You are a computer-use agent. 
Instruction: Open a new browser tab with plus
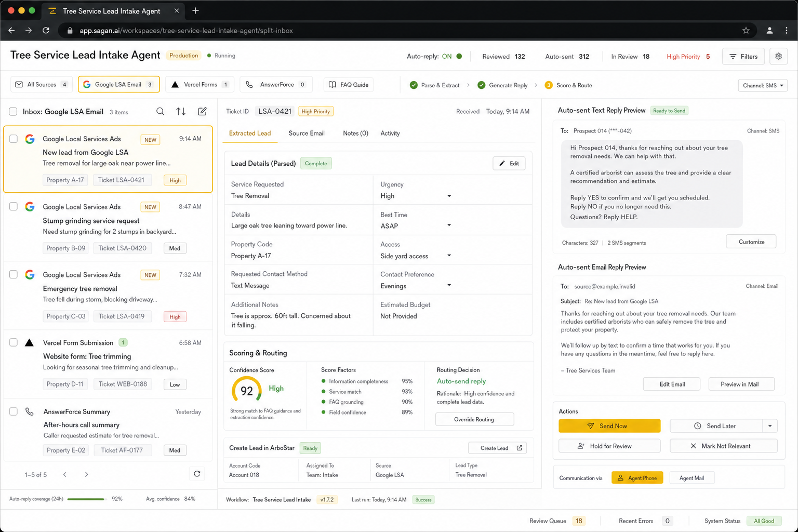(x=195, y=10)
